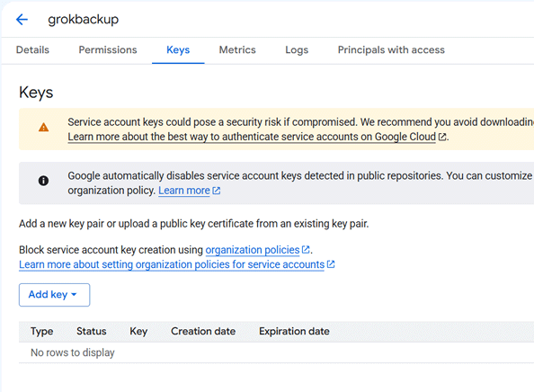Viewport: 534px width, 392px height.
Task: Click external-link icon after service accounts link
Action: tap(331, 264)
